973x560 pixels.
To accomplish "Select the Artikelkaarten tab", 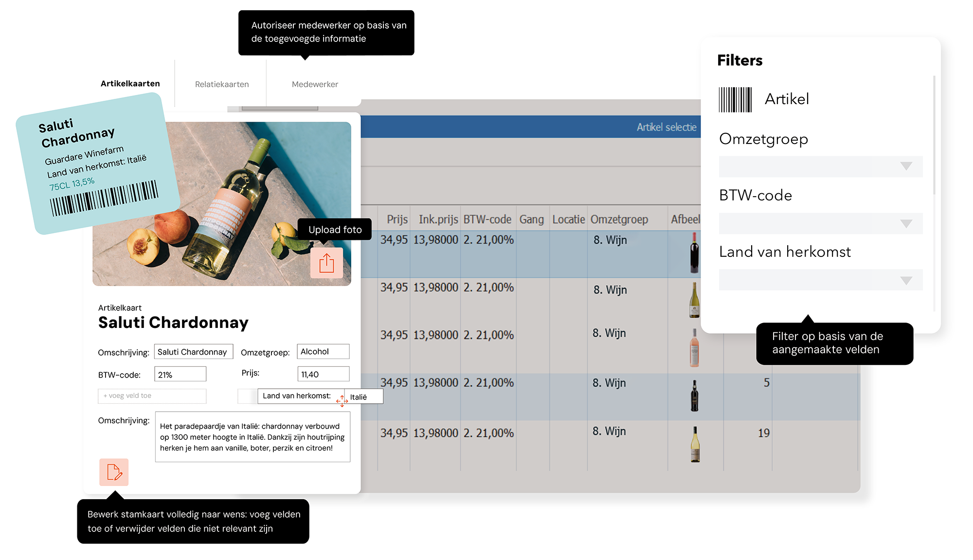I will 130,84.
